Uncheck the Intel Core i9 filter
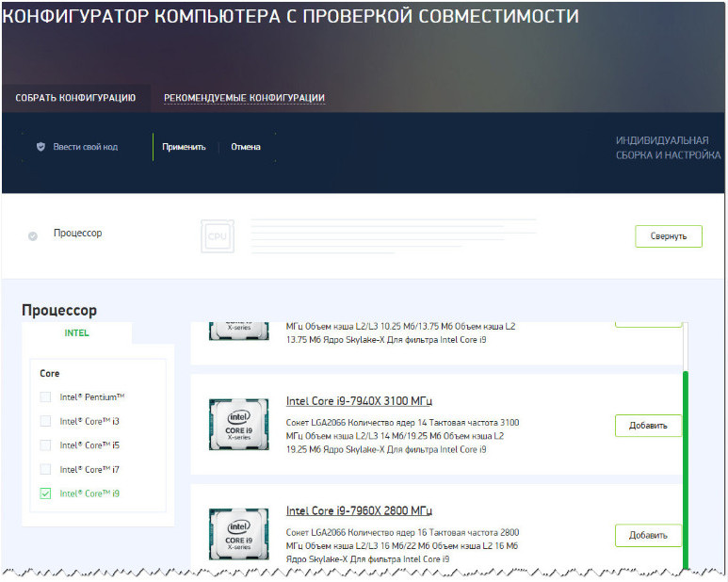728x582 pixels. click(x=45, y=493)
